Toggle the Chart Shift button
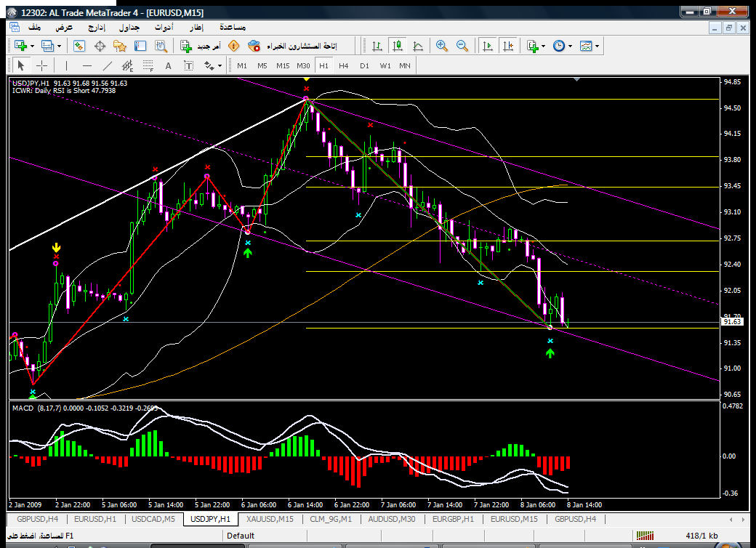The height and width of the screenshot is (548, 756). coord(507,46)
